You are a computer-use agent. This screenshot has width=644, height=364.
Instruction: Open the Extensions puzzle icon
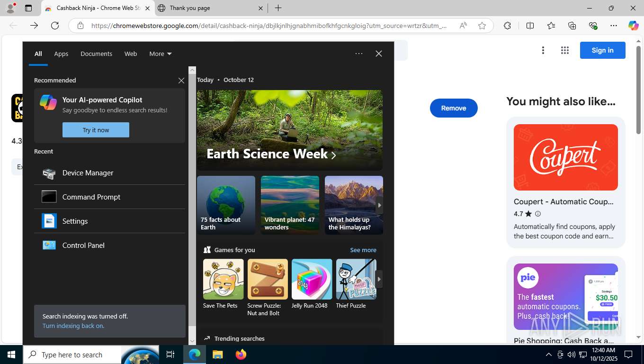pyautogui.click(x=507, y=26)
